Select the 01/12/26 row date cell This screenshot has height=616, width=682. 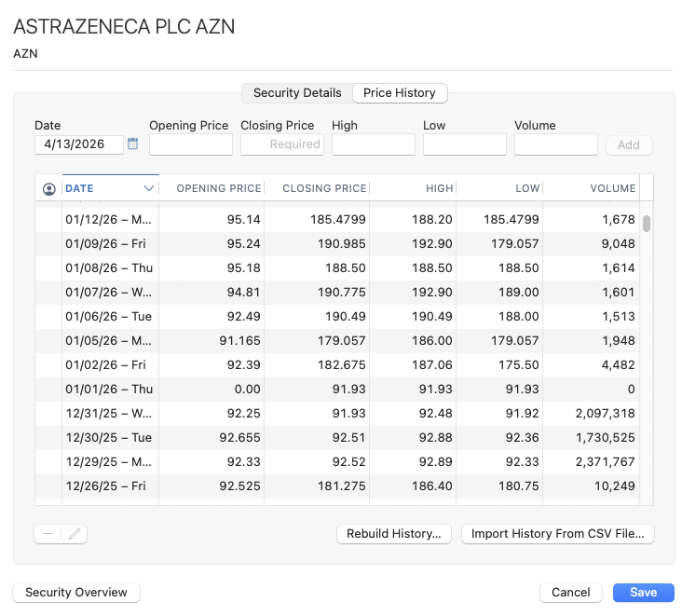tap(109, 220)
